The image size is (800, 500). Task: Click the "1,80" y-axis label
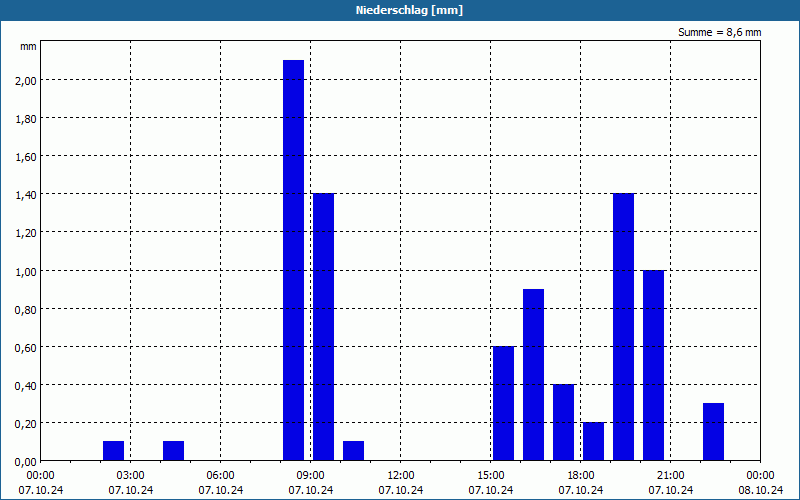(26, 119)
